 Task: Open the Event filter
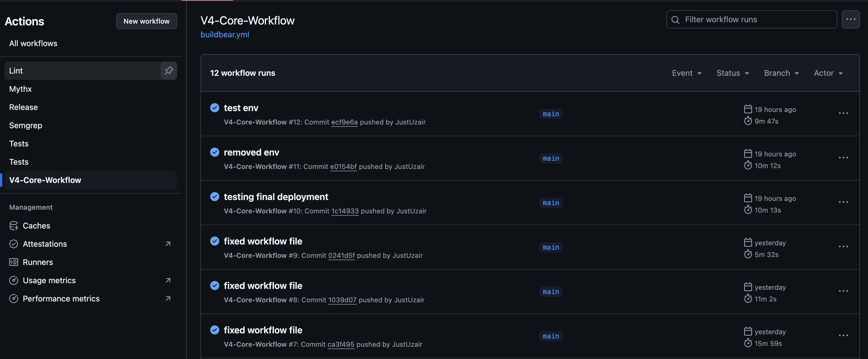click(x=686, y=73)
